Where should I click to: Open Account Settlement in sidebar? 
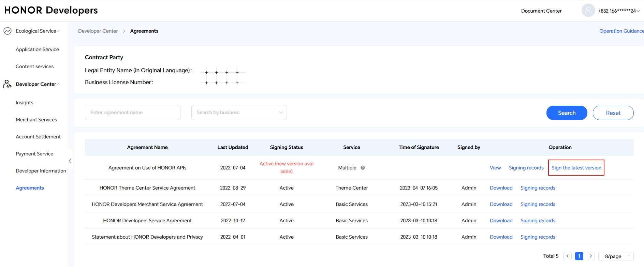pos(38,137)
